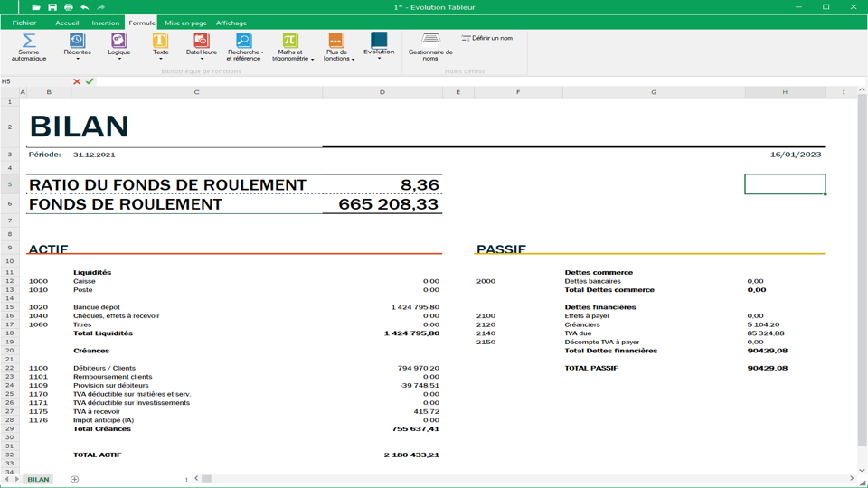Select column G header
868x488 pixels.
pyautogui.click(x=654, y=92)
